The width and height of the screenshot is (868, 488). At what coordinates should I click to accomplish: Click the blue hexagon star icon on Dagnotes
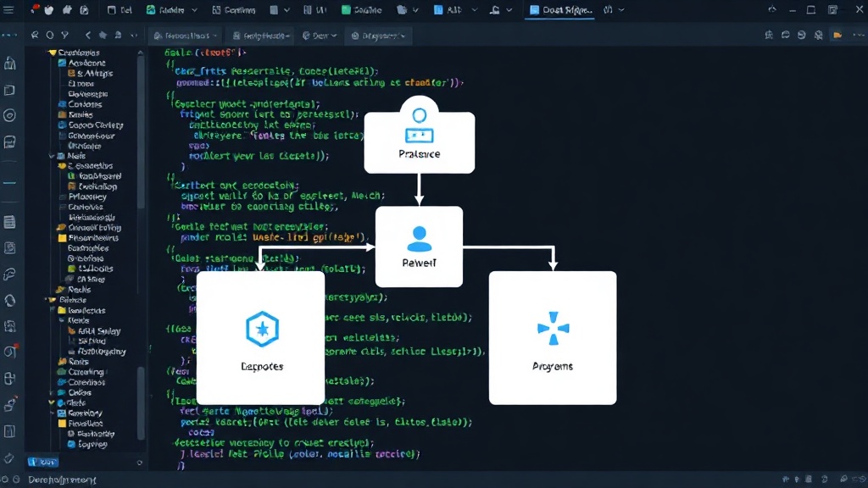pyautogui.click(x=262, y=329)
